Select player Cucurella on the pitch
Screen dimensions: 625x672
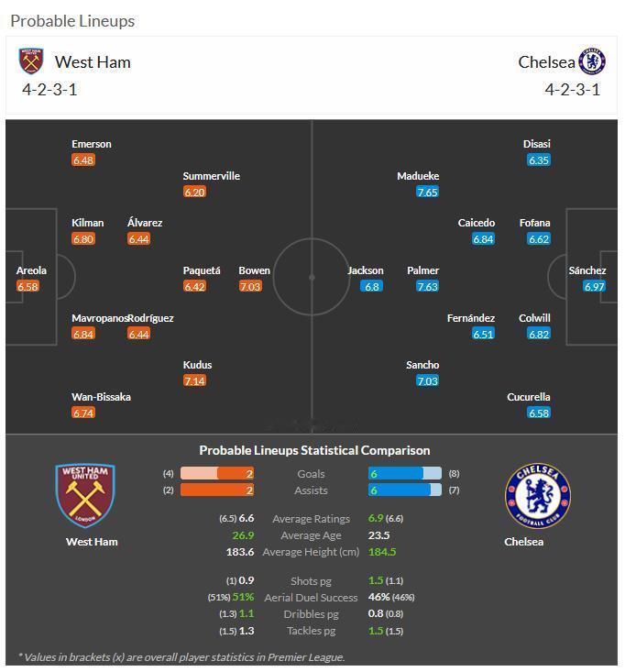tap(529, 397)
